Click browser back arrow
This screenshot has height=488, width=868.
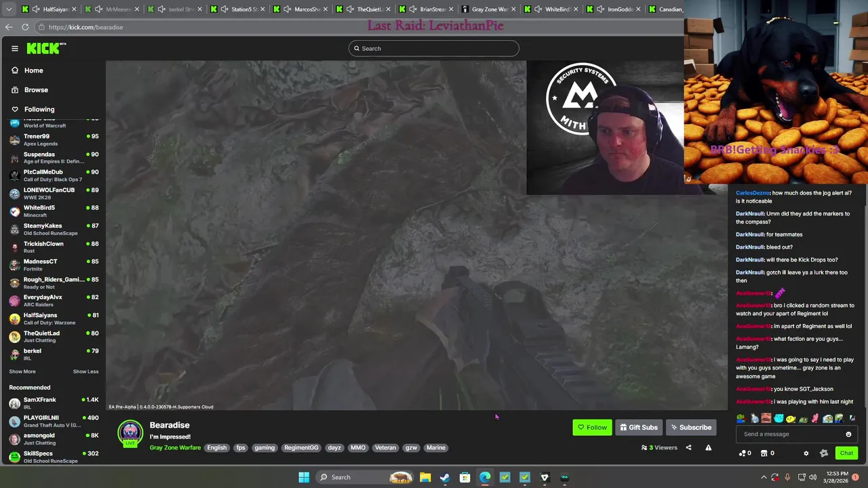(9, 27)
